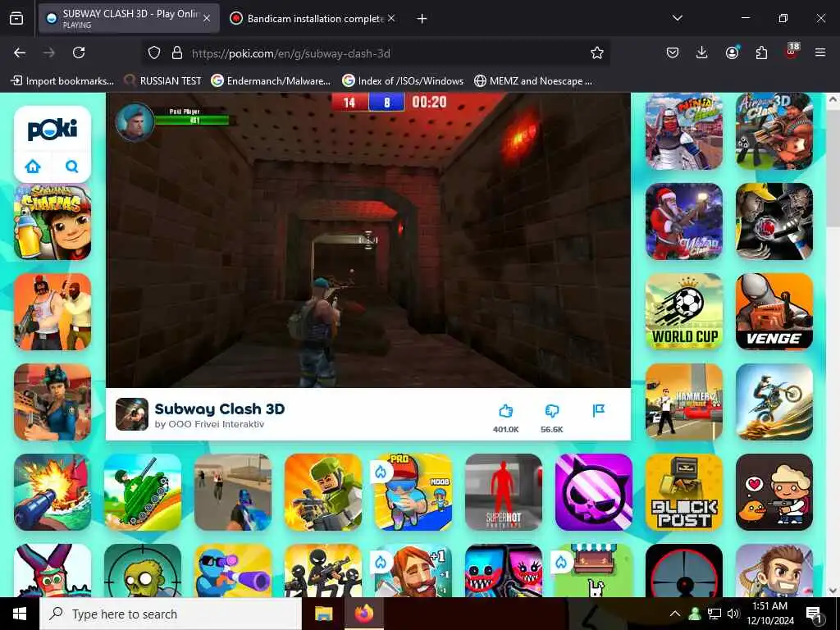Open Firefox View in the tab bar
Viewport: 840px width, 630px height.
coord(16,18)
